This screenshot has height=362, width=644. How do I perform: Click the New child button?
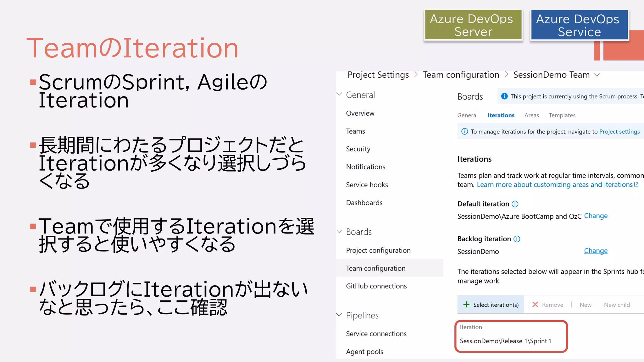(617, 305)
